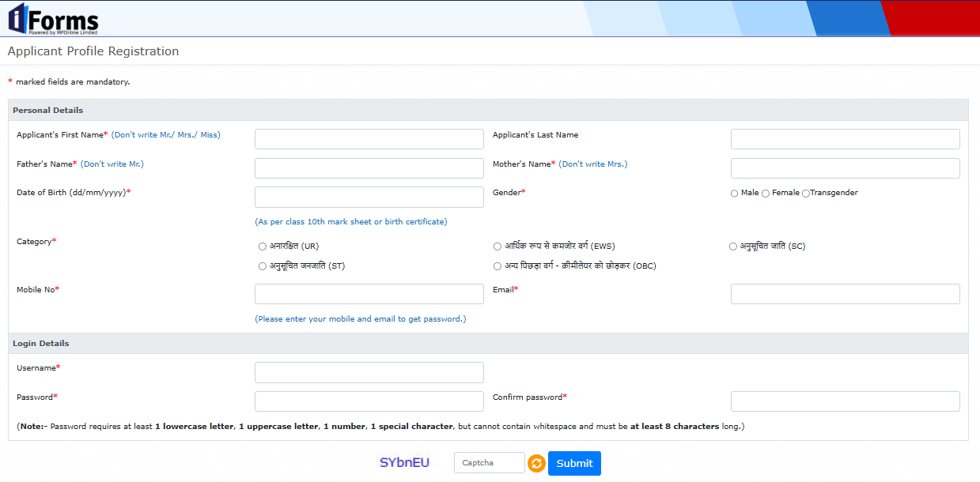This screenshot has height=482, width=980.
Task: Choose SC category radio button
Action: 733,247
